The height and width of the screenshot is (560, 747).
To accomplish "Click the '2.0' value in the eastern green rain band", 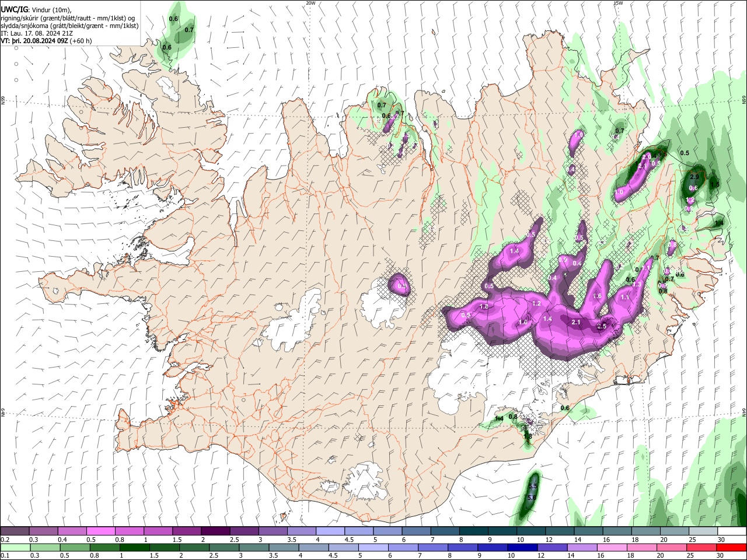I will pyautogui.click(x=646, y=157).
